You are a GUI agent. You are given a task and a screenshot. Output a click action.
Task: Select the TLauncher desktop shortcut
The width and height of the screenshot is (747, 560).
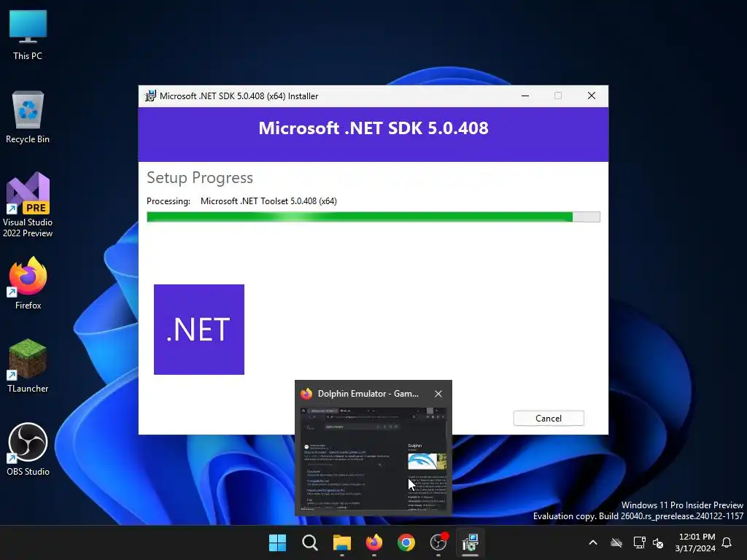28,366
